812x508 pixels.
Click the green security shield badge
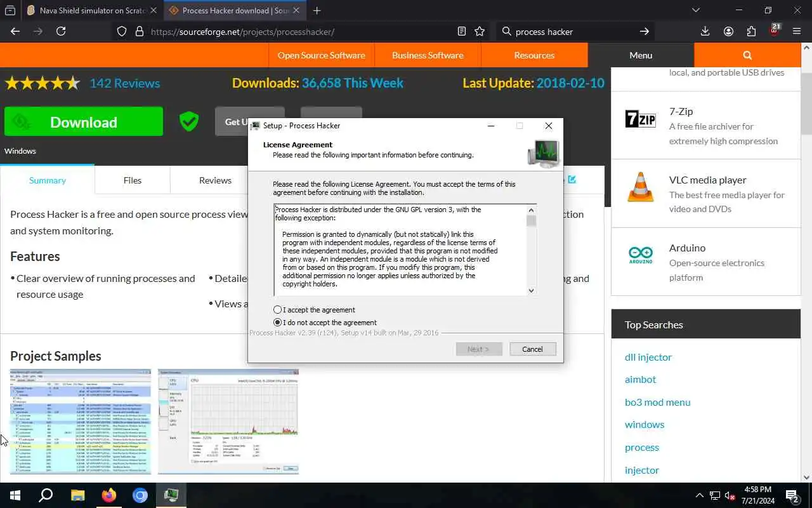(189, 121)
